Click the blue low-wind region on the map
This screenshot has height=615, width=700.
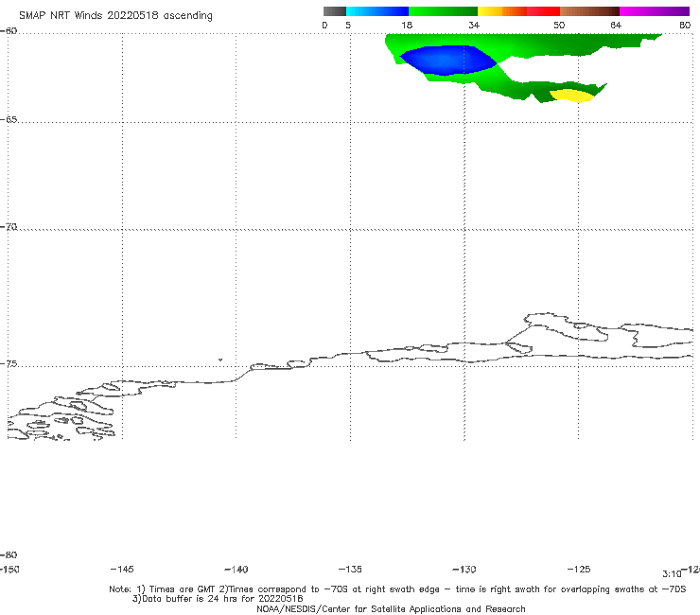pos(446,60)
